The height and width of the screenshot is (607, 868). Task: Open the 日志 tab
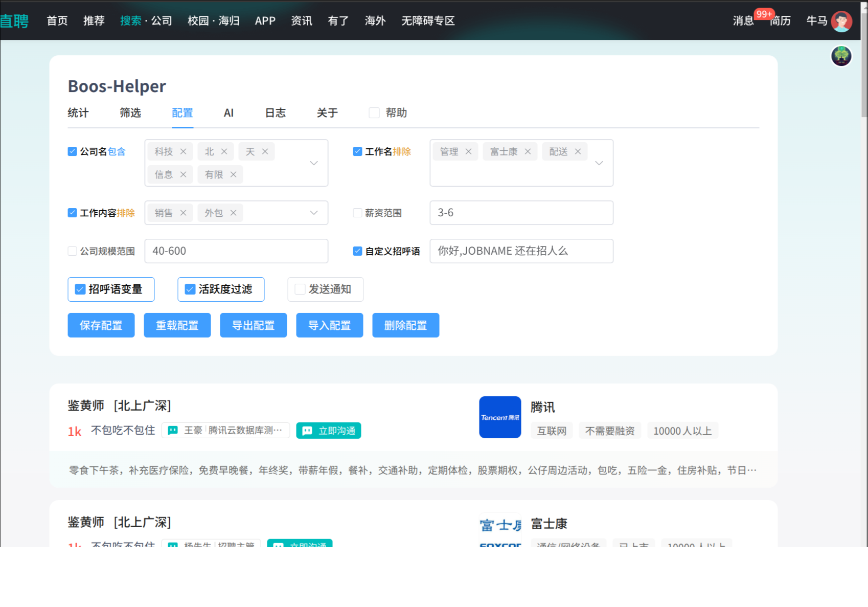point(275,113)
